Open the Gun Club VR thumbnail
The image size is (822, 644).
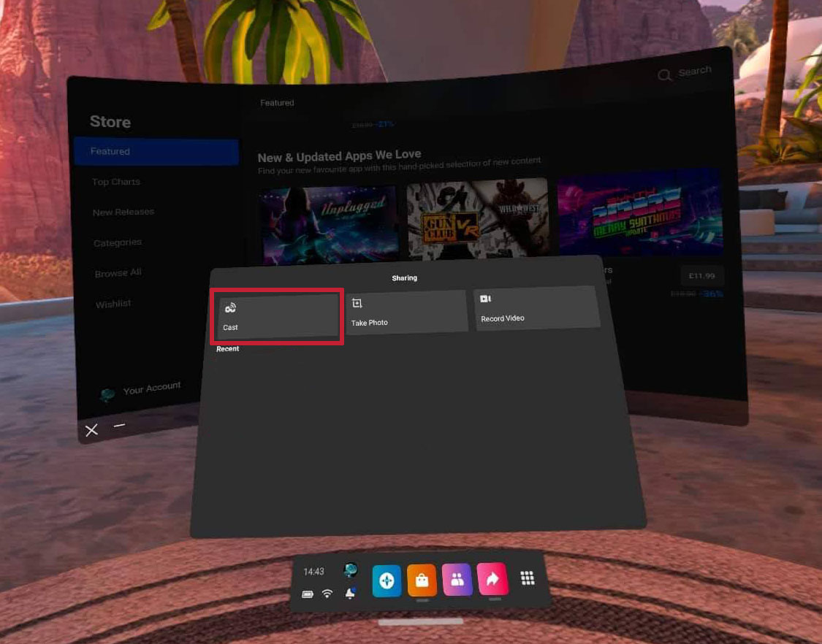coord(477,218)
